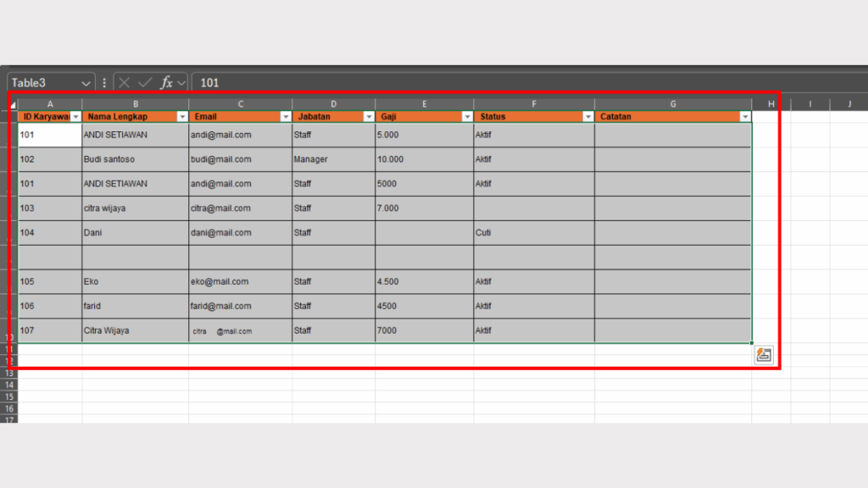Open the ID Karyawan filter dropdown
Image resolution: width=868 pixels, height=488 pixels.
[75, 116]
